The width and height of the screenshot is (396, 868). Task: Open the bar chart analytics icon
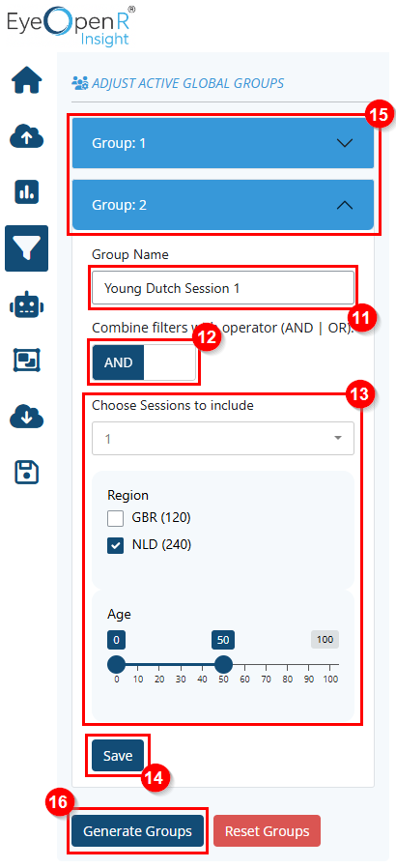[x=26, y=192]
